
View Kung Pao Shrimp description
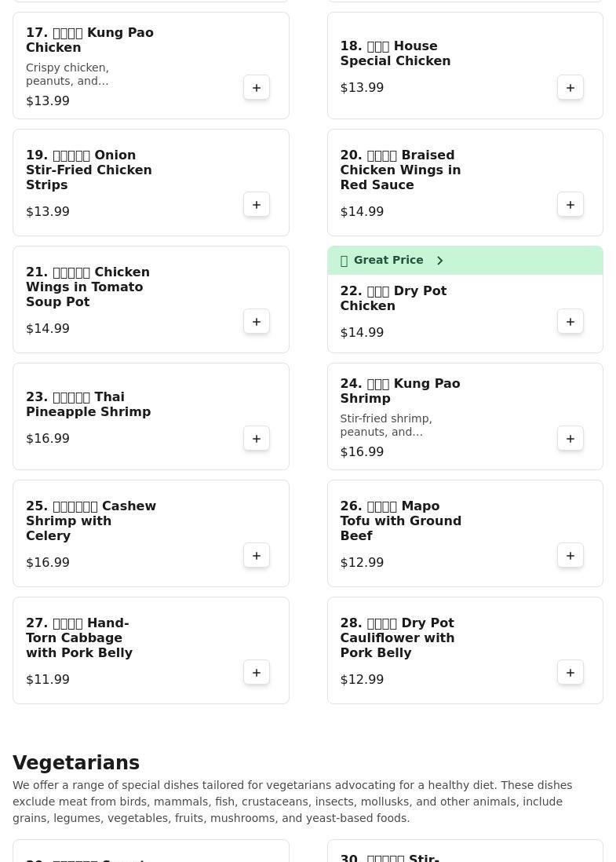(385, 426)
